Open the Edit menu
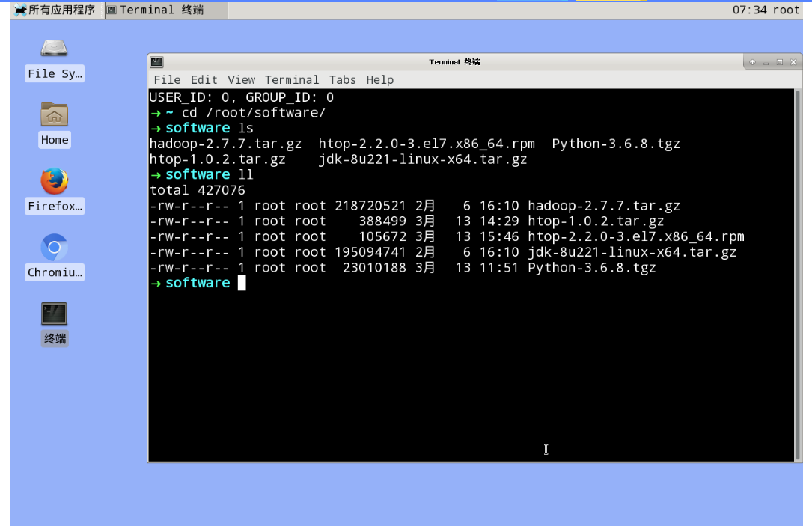The width and height of the screenshot is (812, 526). 204,80
